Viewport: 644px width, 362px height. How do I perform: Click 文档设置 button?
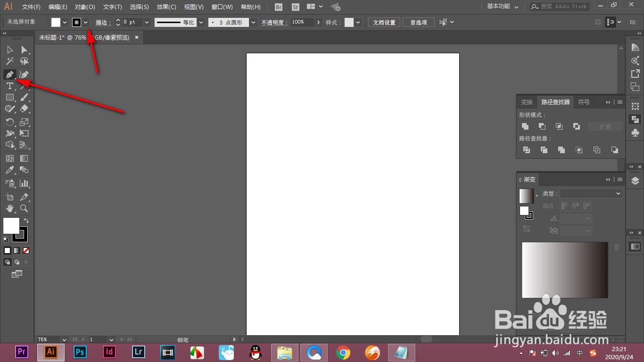pyautogui.click(x=384, y=22)
